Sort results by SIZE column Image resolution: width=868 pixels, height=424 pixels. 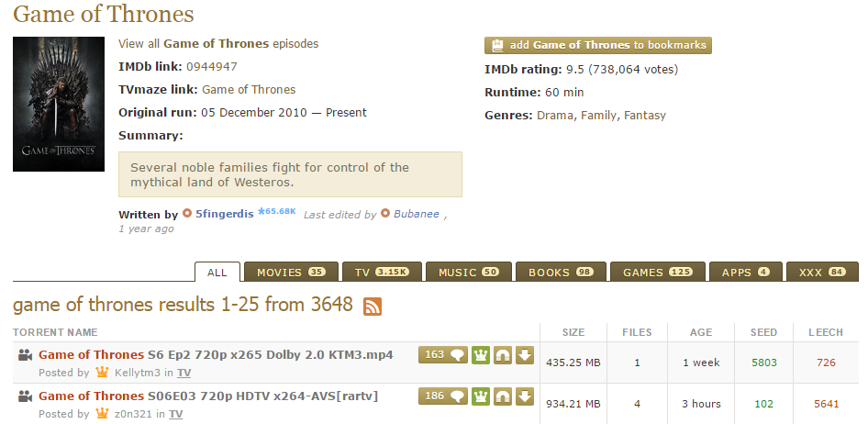[x=573, y=332]
